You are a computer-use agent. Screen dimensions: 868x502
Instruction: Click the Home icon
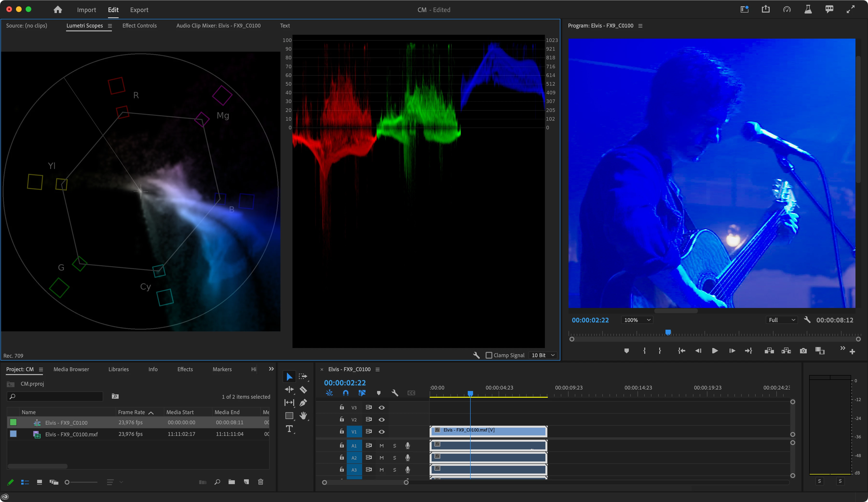pyautogui.click(x=58, y=10)
